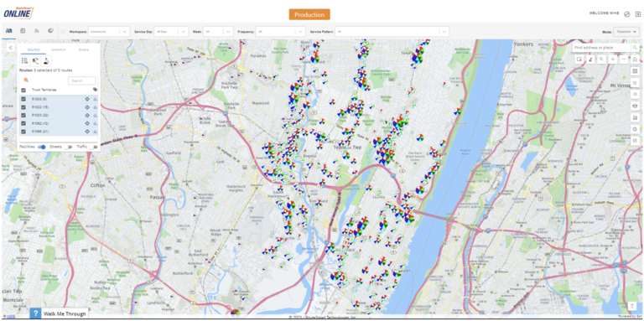Click the Find address or place field
The height and width of the screenshot is (321, 644).
[x=602, y=48]
